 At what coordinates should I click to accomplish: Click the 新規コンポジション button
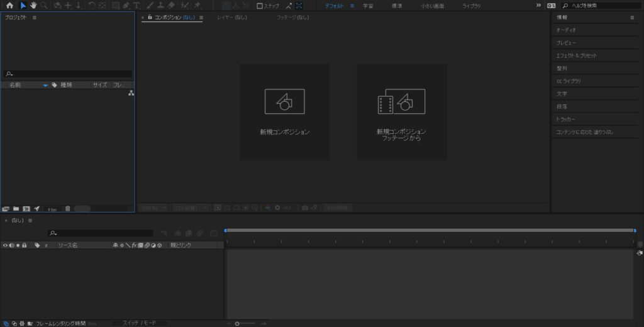[x=284, y=112]
